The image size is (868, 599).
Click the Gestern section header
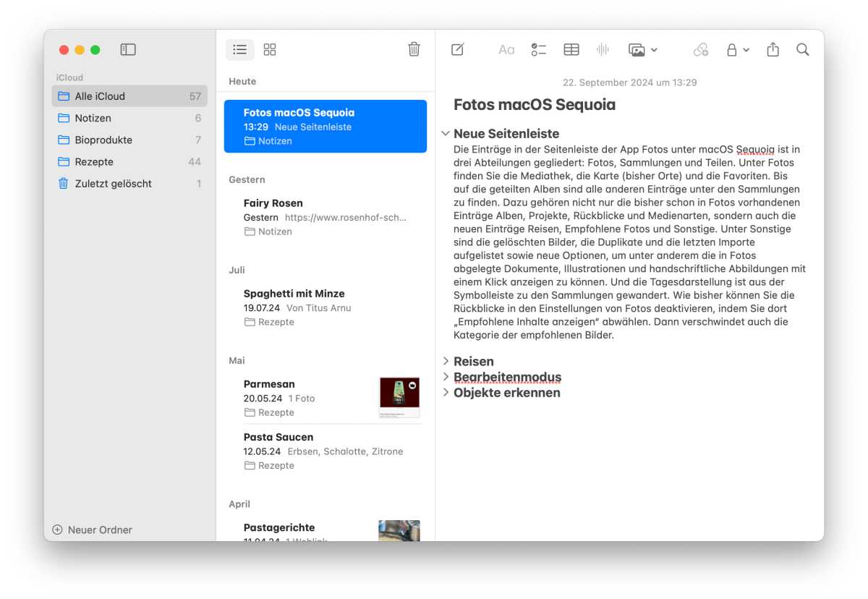click(x=247, y=179)
